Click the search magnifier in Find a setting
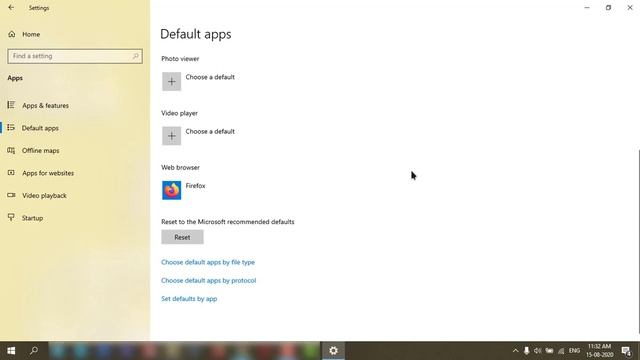 pyautogui.click(x=136, y=56)
